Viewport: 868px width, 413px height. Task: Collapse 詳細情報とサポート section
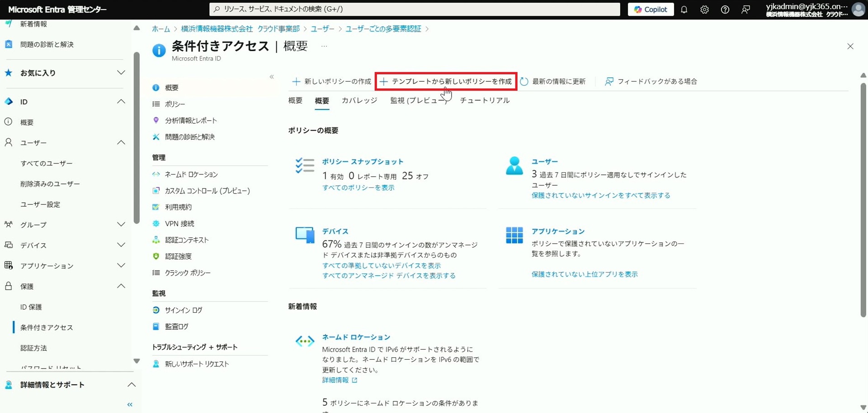(132, 385)
